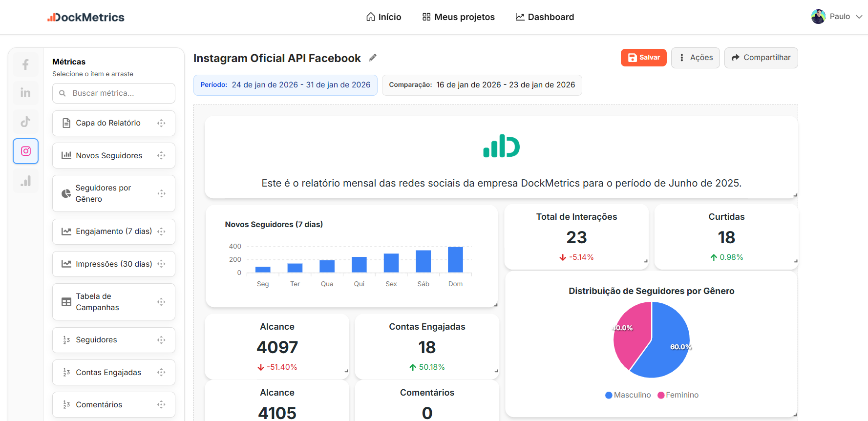Open the Facebook sidebar icon
The width and height of the screenshot is (868, 421).
tap(25, 64)
